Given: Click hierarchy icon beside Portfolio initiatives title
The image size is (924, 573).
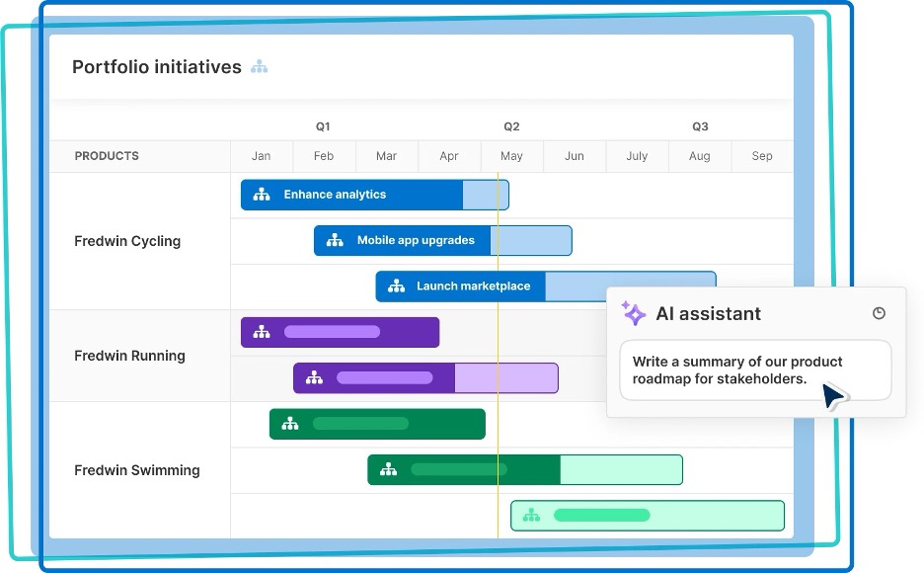Looking at the screenshot, I should point(259,67).
